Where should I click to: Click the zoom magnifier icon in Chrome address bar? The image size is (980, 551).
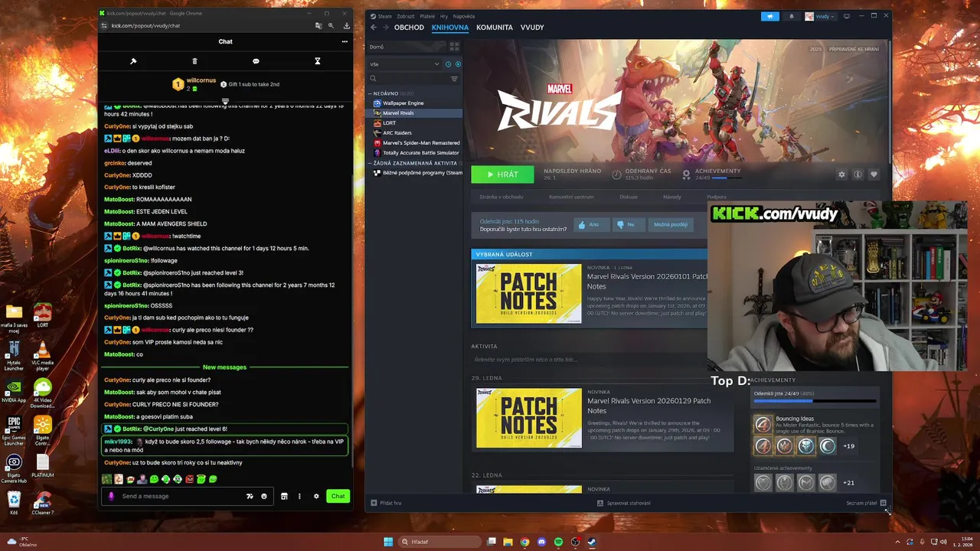[x=331, y=25]
